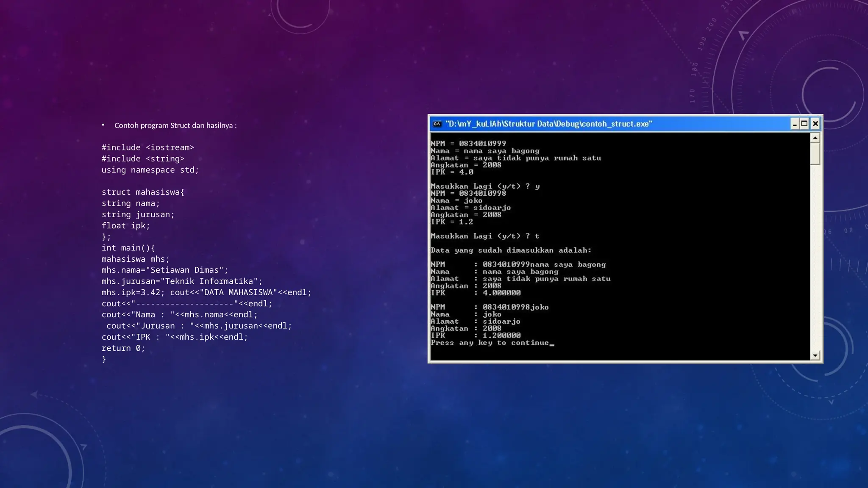
Task: Click the 'struct mahasiswa{' code line
Action: tap(143, 192)
